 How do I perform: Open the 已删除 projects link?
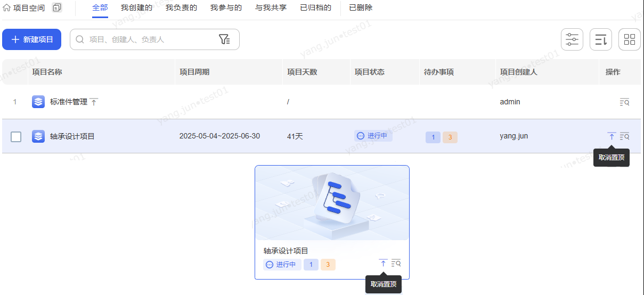(361, 8)
